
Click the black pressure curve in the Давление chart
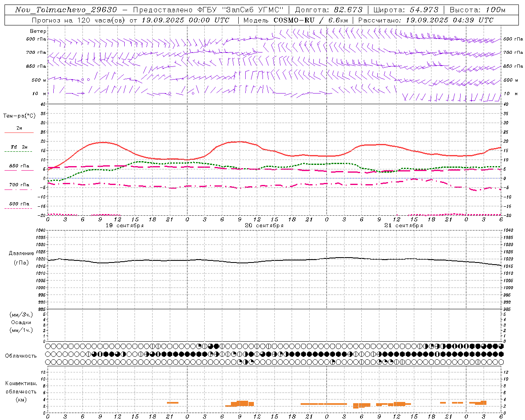pyautogui.click(x=274, y=260)
